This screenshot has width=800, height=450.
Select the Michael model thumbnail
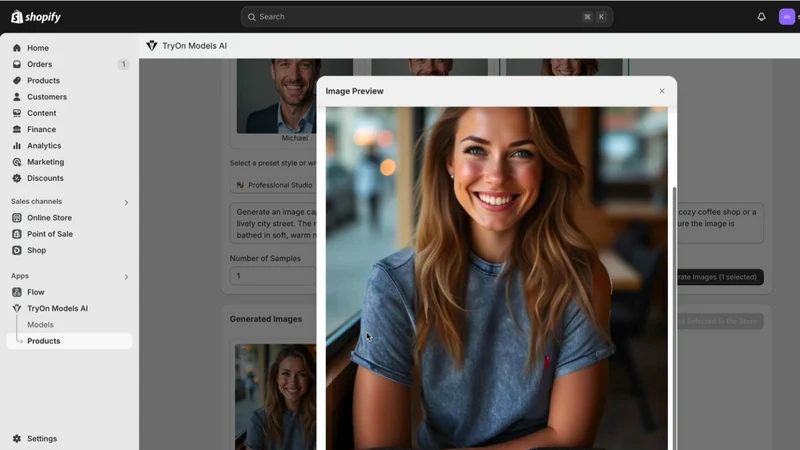(x=294, y=96)
